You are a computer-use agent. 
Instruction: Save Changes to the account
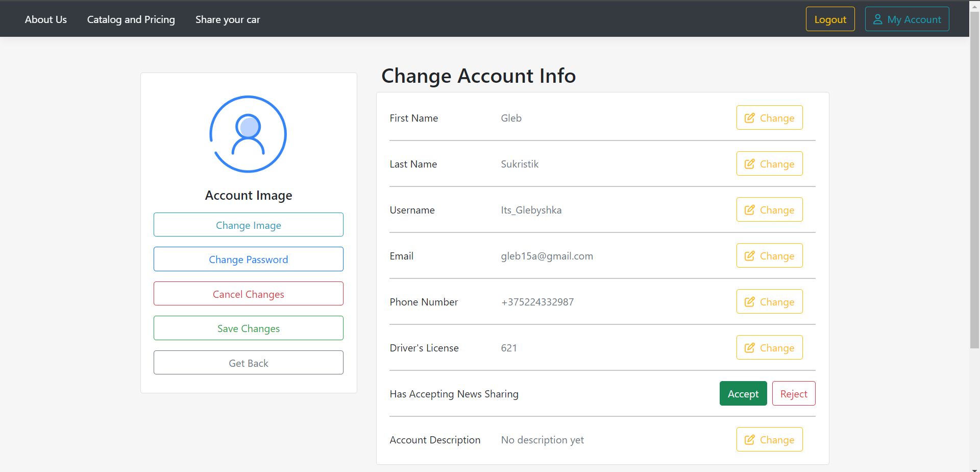248,328
